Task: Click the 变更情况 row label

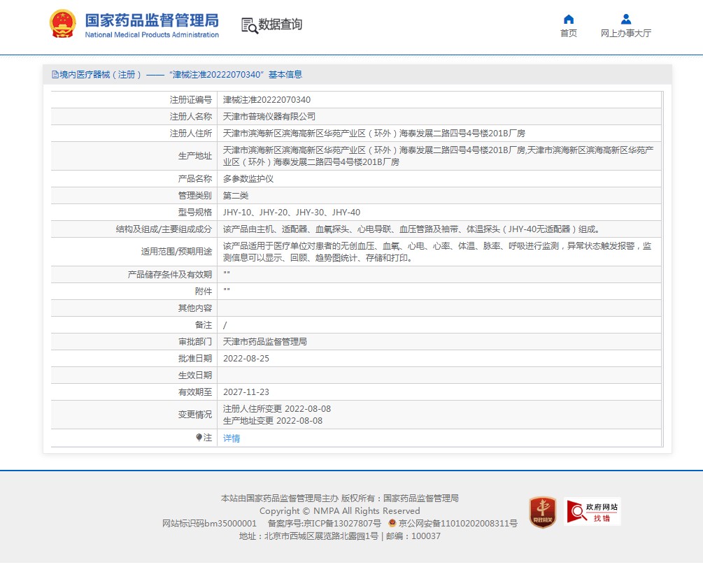Action: pyautogui.click(x=194, y=415)
